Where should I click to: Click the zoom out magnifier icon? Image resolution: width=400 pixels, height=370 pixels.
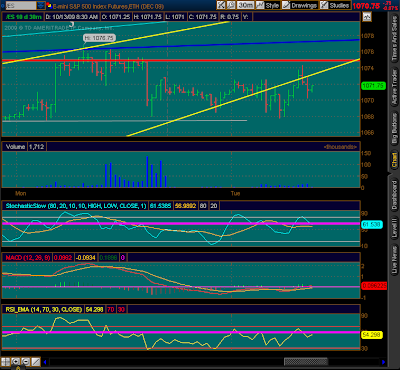pyautogui.click(x=26, y=362)
